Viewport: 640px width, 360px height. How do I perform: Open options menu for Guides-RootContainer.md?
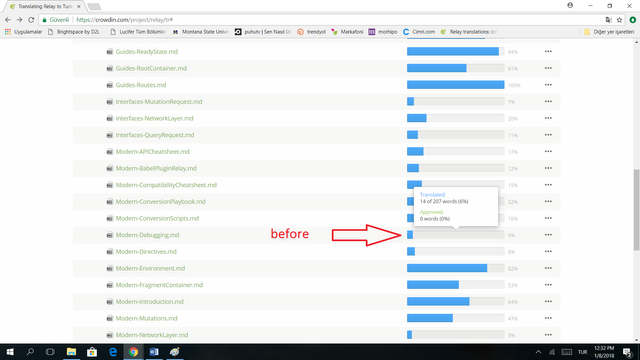click(548, 68)
